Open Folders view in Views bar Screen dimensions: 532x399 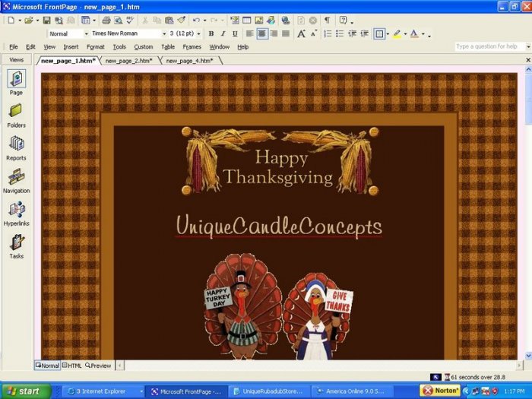click(16, 116)
